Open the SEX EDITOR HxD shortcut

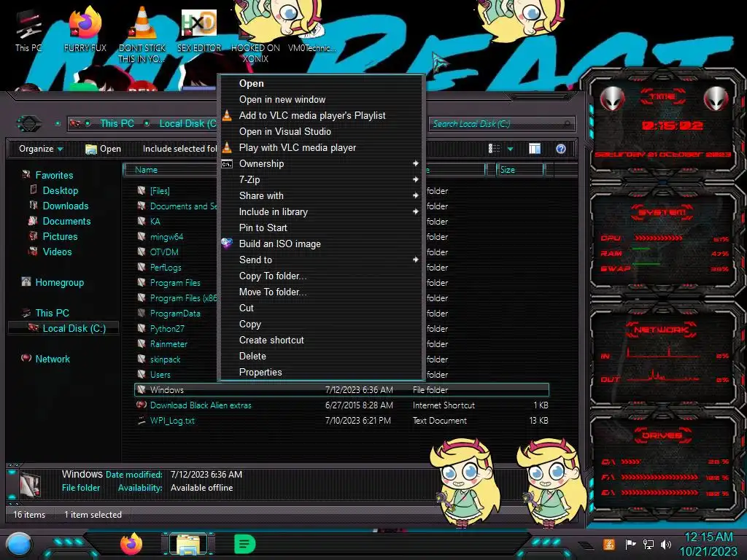coord(199,31)
